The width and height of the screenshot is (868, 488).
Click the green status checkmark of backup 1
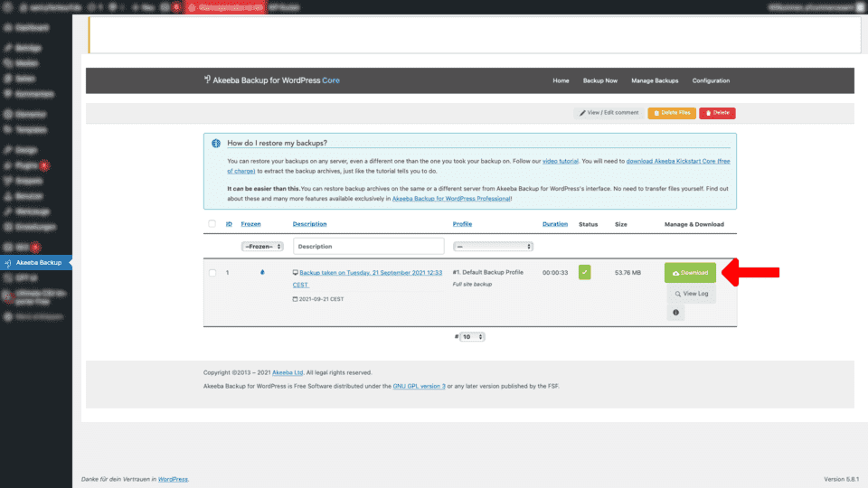[x=585, y=272]
